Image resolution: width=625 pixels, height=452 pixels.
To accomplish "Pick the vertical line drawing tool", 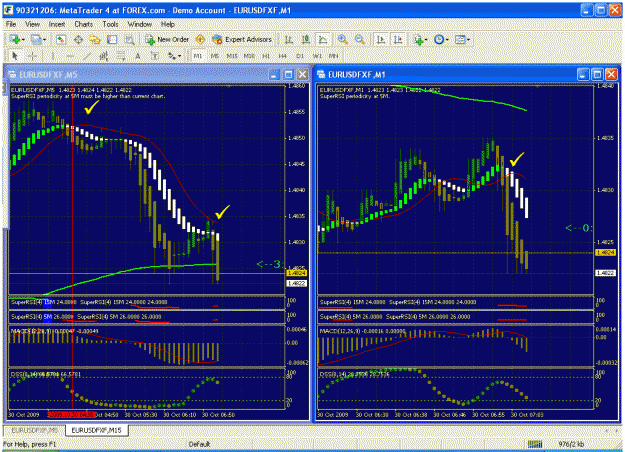I will pyautogui.click(x=53, y=56).
